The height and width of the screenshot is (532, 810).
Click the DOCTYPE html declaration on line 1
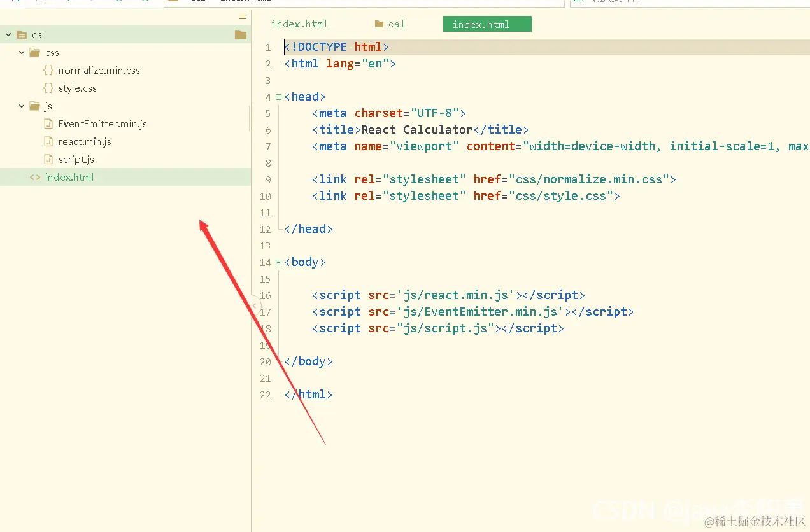point(336,47)
